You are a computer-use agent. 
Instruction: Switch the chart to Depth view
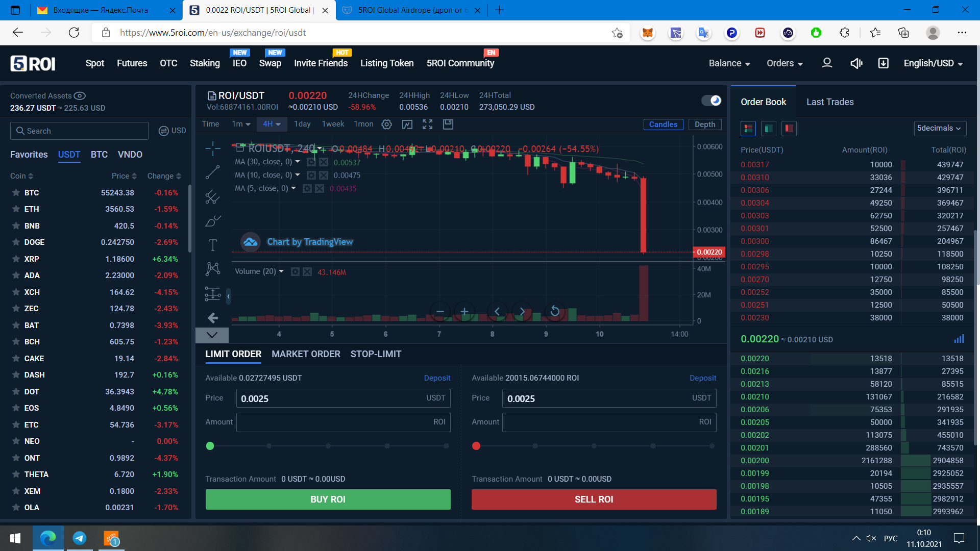pos(705,124)
